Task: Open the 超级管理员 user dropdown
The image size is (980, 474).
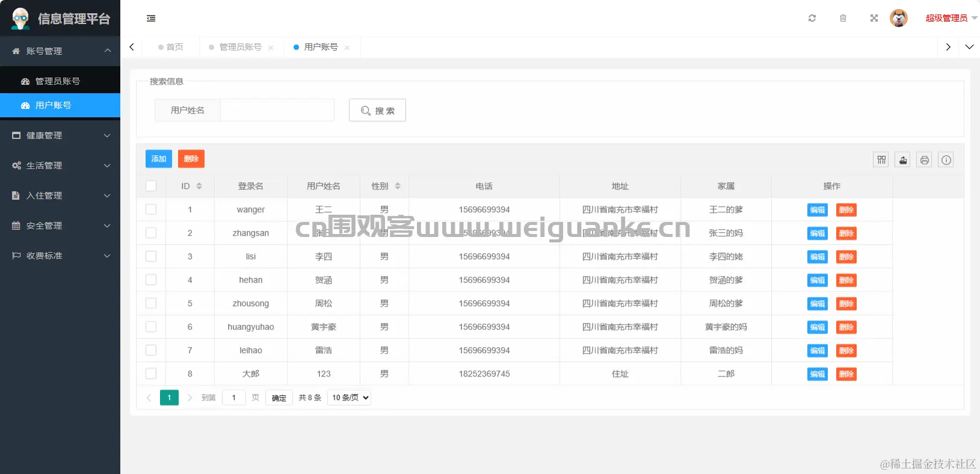Action: (951, 18)
